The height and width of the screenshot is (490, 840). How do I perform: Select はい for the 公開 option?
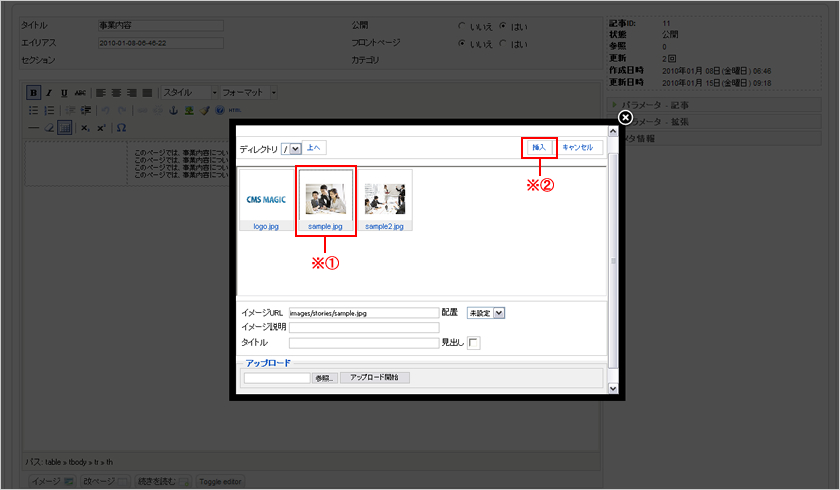point(502,26)
